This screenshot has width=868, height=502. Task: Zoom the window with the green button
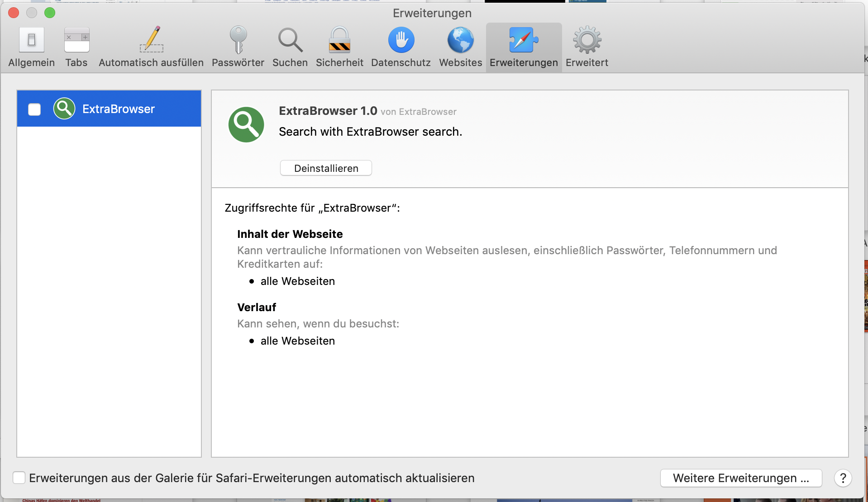pyautogui.click(x=50, y=13)
